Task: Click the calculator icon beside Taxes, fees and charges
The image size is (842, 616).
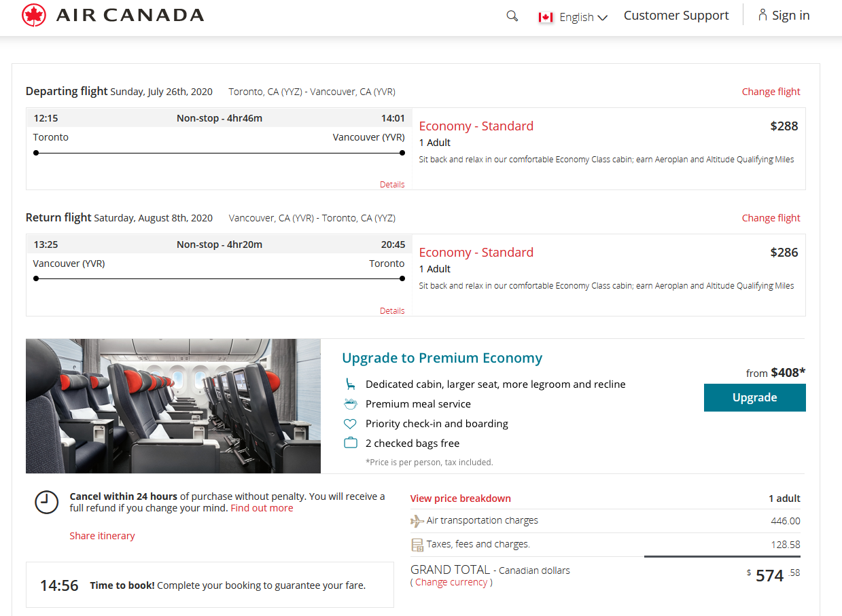Action: pos(417,545)
